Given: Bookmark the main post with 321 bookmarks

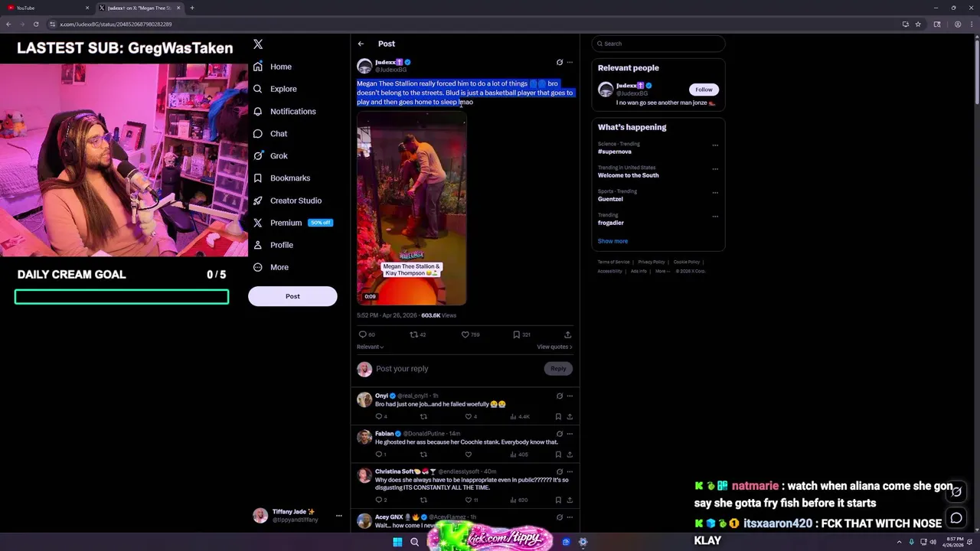Looking at the screenshot, I should [521, 334].
